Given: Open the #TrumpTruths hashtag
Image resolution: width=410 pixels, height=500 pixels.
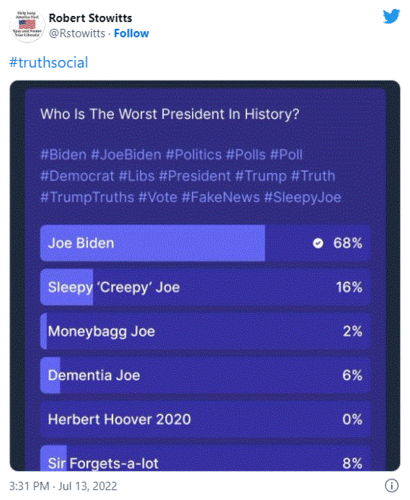Looking at the screenshot, I should click(87, 197).
